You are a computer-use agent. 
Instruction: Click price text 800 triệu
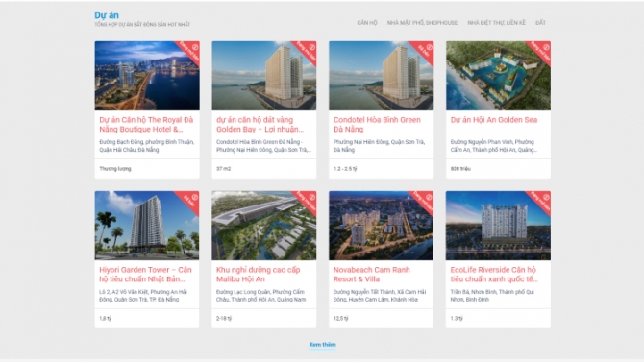point(460,169)
